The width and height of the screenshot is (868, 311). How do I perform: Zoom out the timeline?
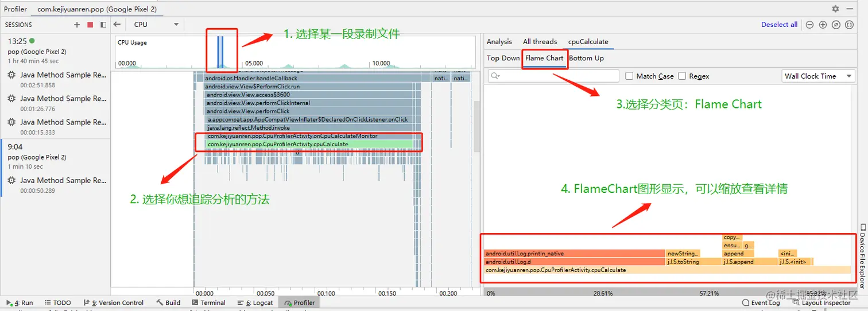(x=809, y=25)
